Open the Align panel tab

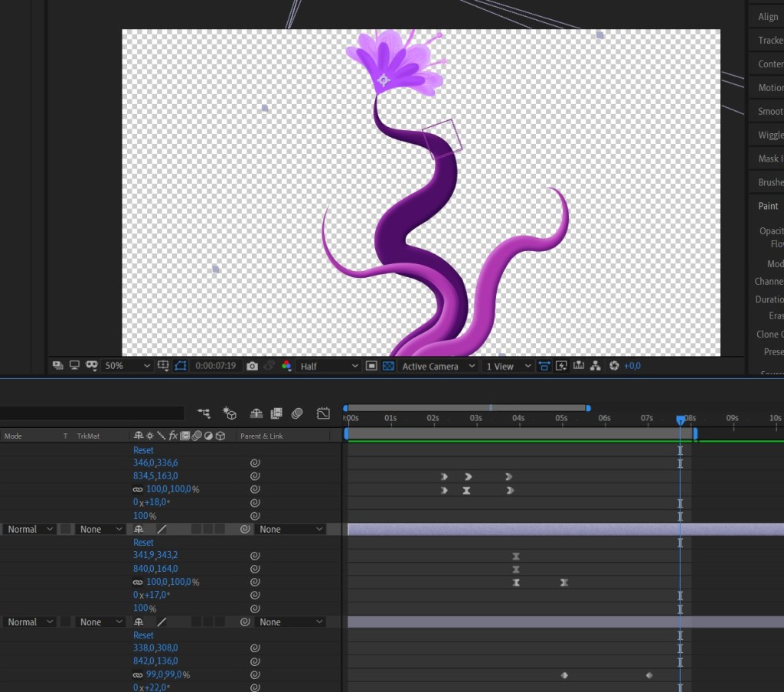[767, 17]
